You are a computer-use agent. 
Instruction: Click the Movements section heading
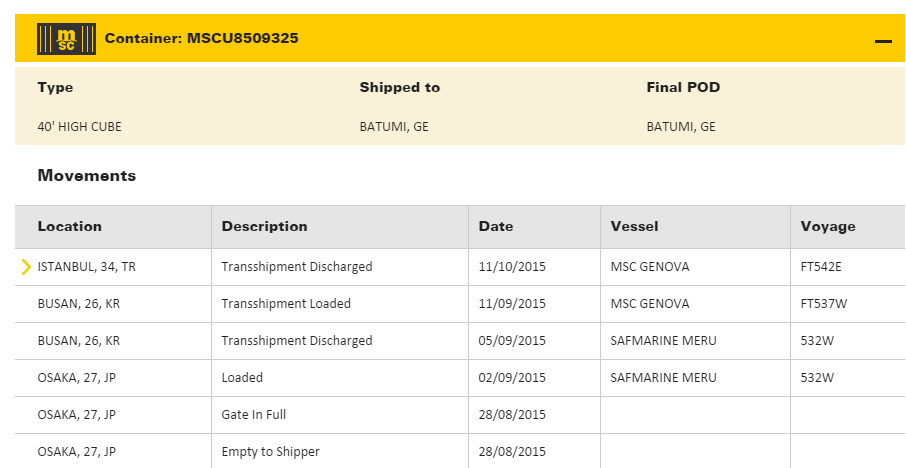pyautogui.click(x=86, y=176)
